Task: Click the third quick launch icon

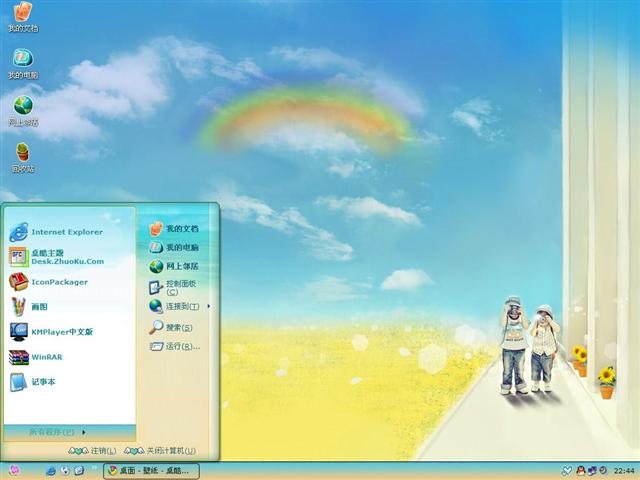Action: [79, 471]
